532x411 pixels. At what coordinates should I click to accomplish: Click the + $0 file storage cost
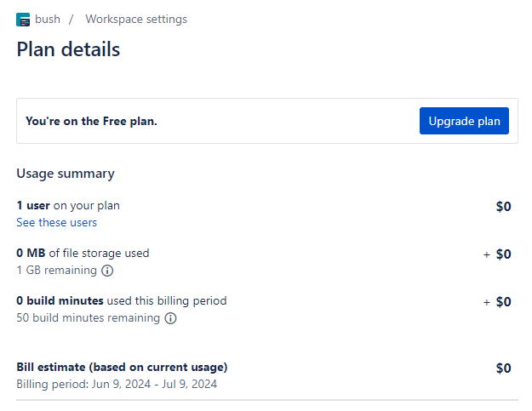pyautogui.click(x=497, y=254)
